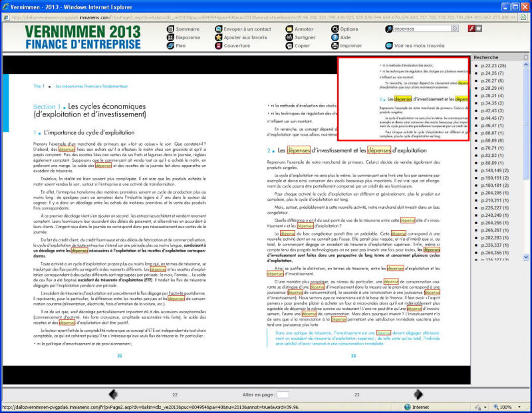Click the Aller en page input box
Viewport: 532px width, 413px height.
coord(283,394)
